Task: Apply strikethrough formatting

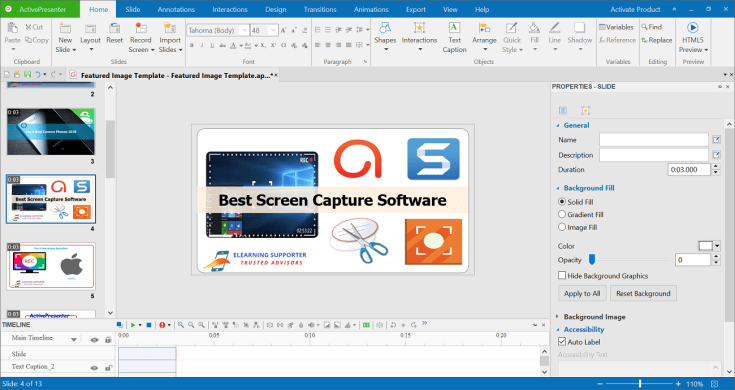Action: click(223, 45)
